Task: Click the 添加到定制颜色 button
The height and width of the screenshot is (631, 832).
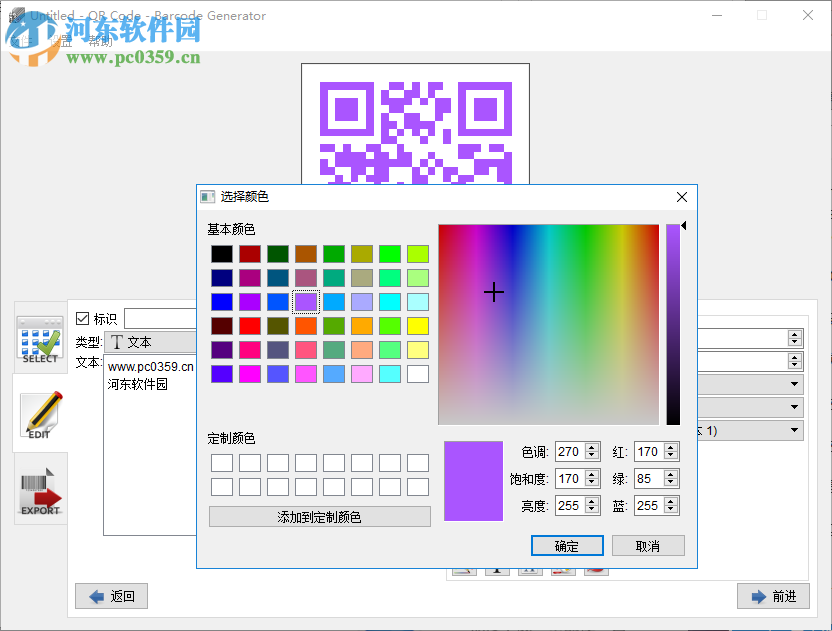Action: point(319,516)
